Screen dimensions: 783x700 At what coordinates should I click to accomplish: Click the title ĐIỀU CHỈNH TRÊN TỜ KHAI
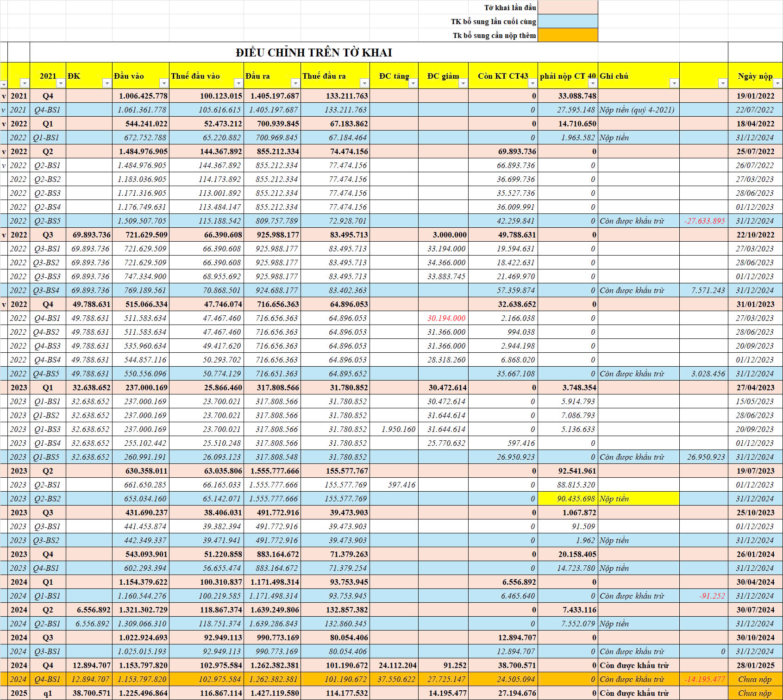(x=314, y=52)
